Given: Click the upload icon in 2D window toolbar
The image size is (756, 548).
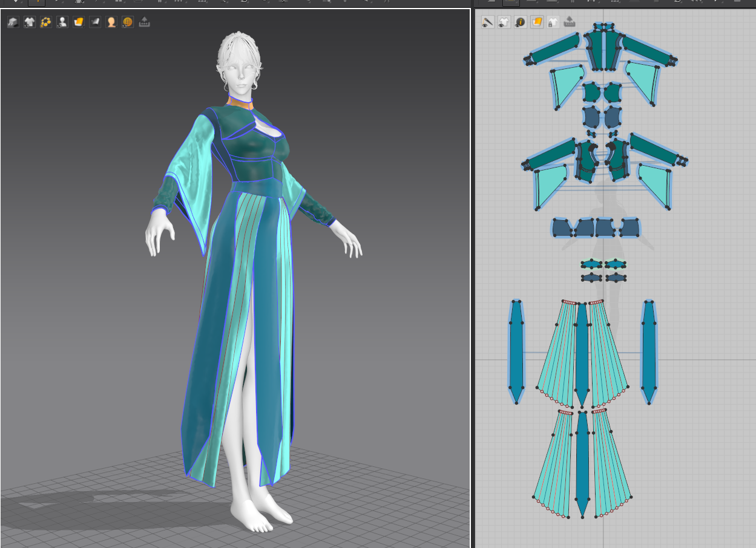Looking at the screenshot, I should point(570,22).
